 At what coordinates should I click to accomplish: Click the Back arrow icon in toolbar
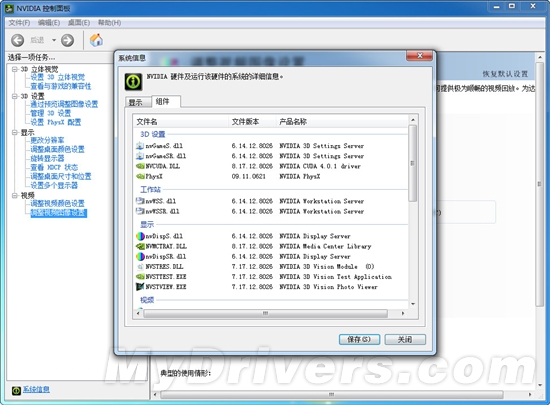coord(18,40)
